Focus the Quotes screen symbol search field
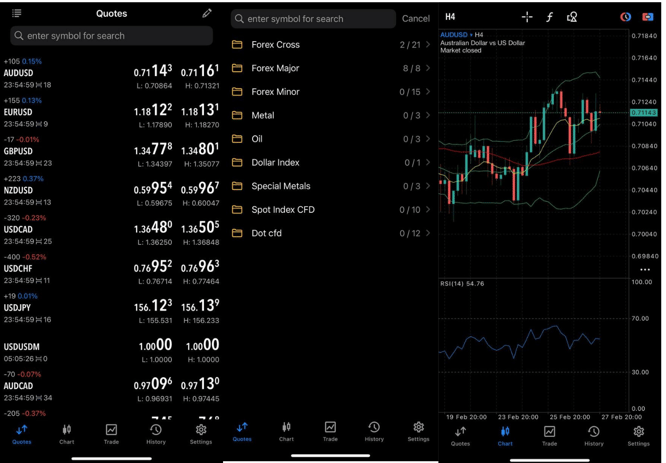Screen dimensions: 666x463 (x=111, y=36)
